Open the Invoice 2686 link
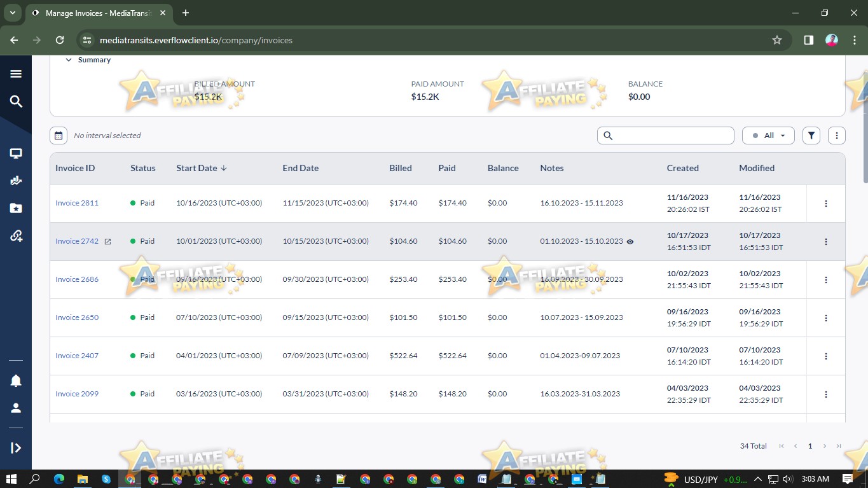Viewport: 868px width, 488px height. [x=77, y=279]
